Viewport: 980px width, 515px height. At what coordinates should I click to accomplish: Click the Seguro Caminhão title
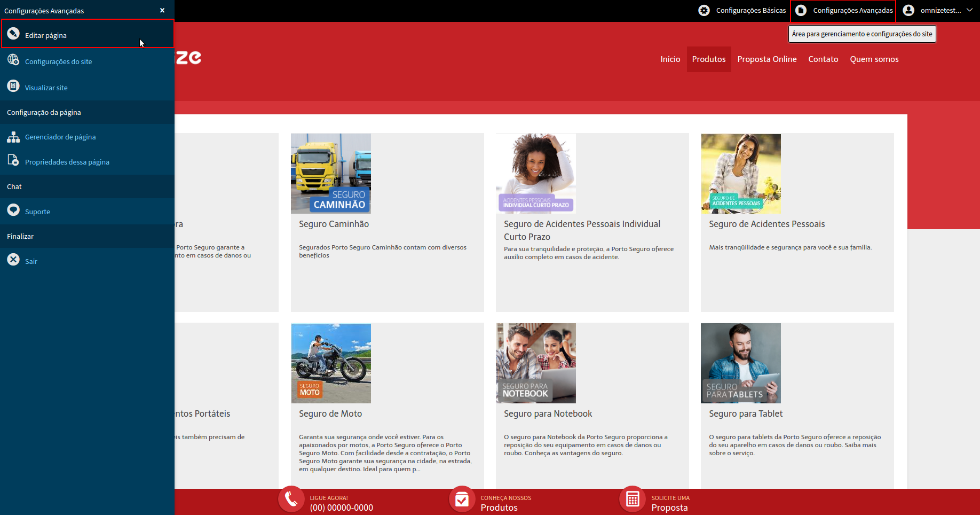(x=334, y=224)
